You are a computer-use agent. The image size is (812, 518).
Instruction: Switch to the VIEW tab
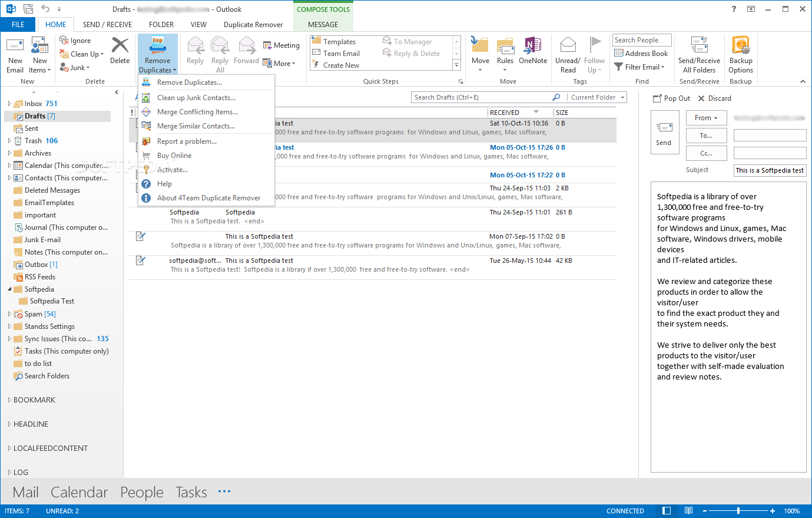coord(198,25)
